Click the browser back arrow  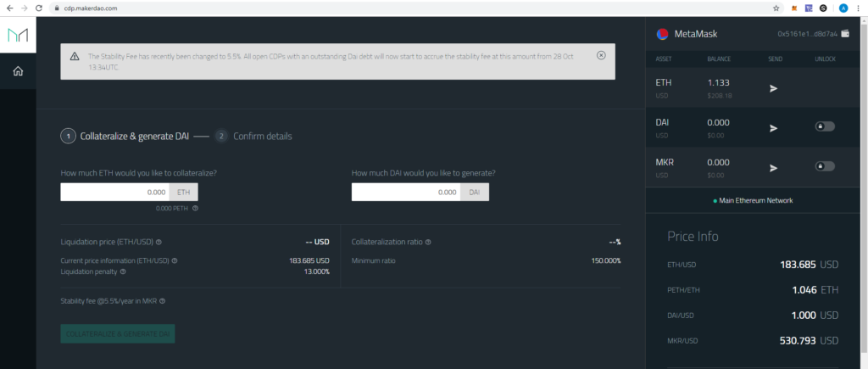point(10,8)
